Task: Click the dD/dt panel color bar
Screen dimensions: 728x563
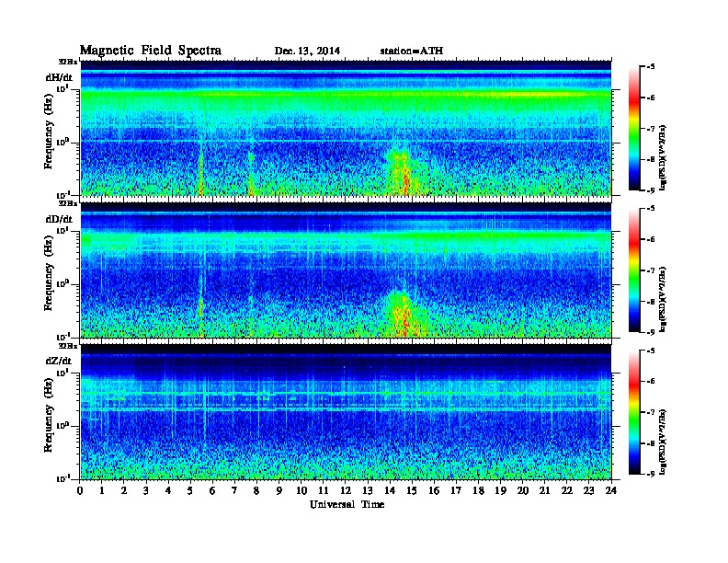Action: click(x=634, y=270)
